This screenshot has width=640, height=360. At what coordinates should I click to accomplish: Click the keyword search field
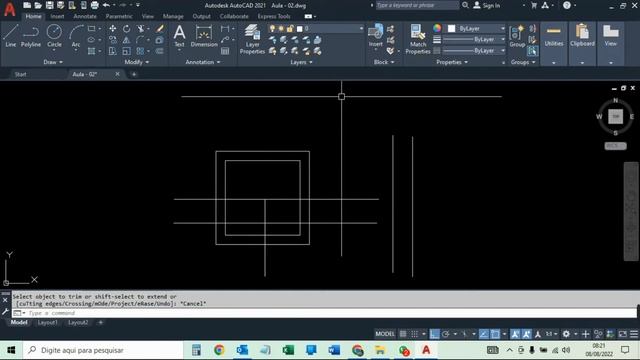[x=417, y=5]
